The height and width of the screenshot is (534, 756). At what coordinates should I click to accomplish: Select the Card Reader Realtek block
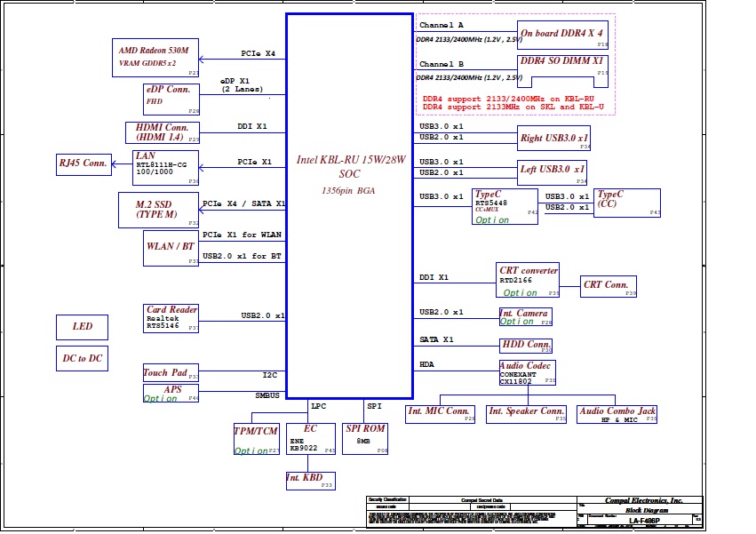[171, 319]
